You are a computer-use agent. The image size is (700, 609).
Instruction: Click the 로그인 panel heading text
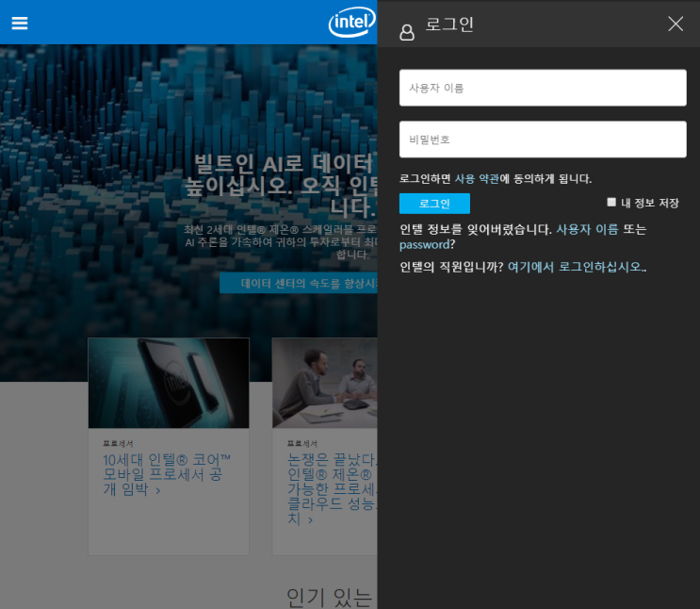pyautogui.click(x=449, y=25)
